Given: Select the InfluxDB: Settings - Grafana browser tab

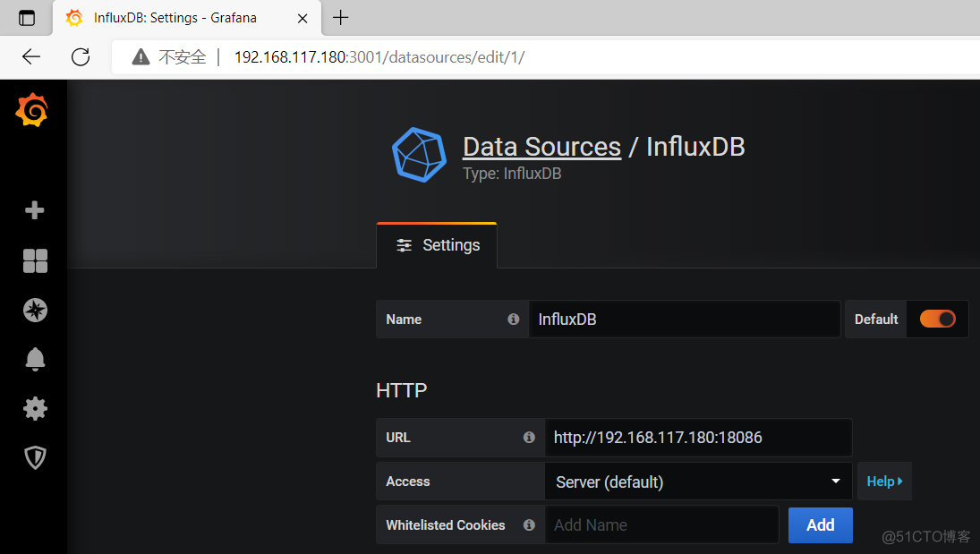Looking at the screenshot, I should pyautogui.click(x=187, y=18).
